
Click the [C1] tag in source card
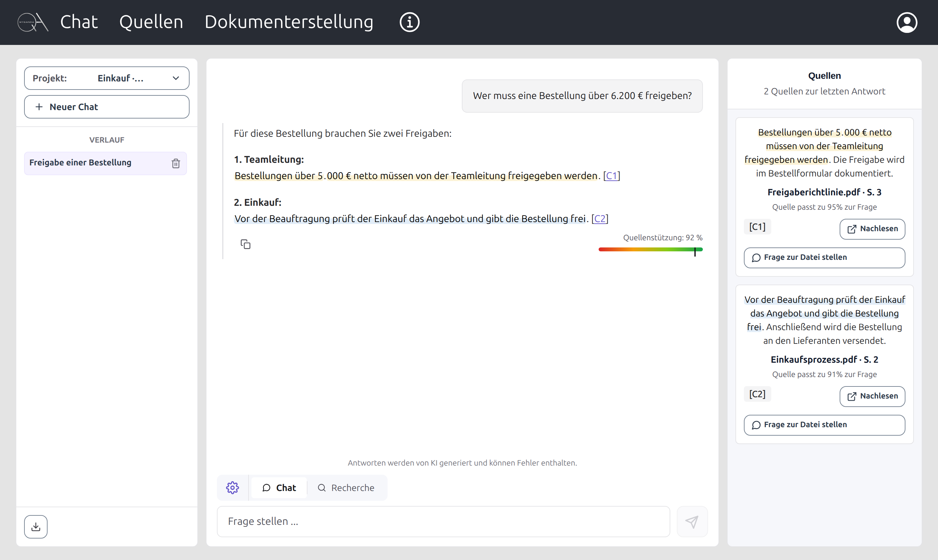click(757, 227)
